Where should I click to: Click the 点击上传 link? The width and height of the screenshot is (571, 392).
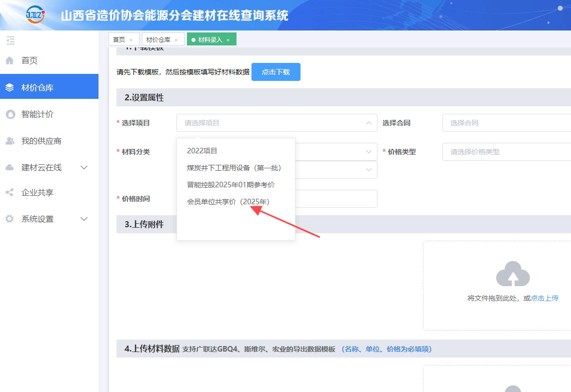(544, 298)
